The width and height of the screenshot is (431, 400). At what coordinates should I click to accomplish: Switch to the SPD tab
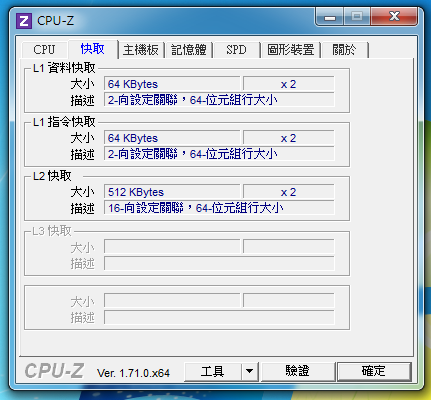pyautogui.click(x=236, y=50)
